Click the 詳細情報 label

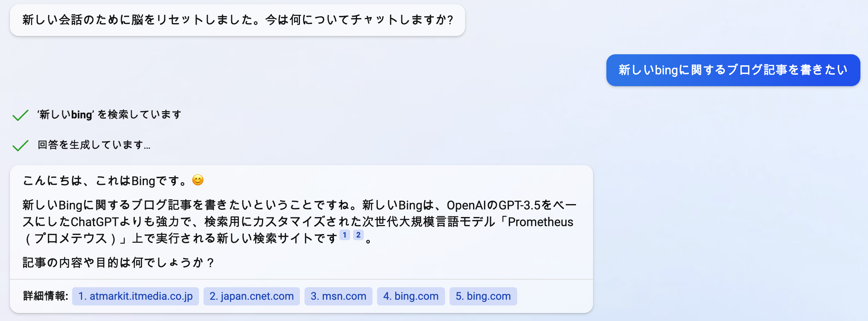[46, 296]
